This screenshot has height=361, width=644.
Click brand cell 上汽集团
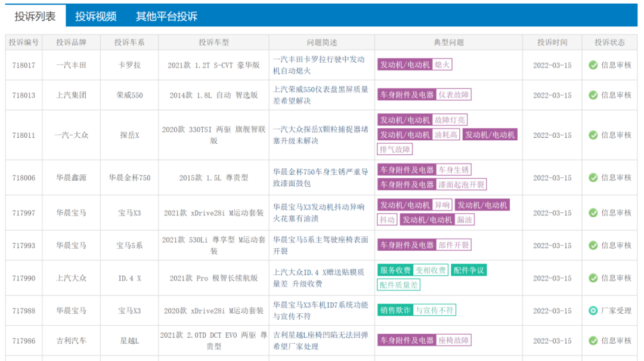pyautogui.click(x=71, y=95)
